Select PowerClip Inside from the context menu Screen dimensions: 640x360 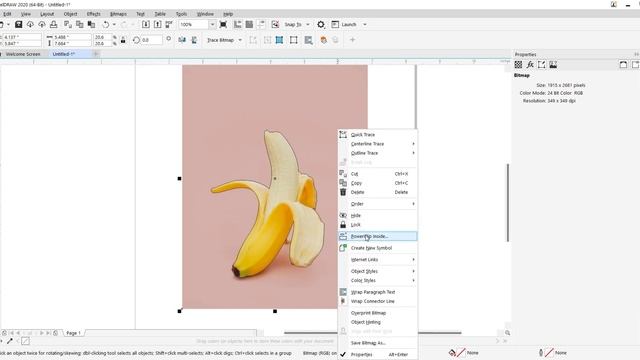(378, 236)
